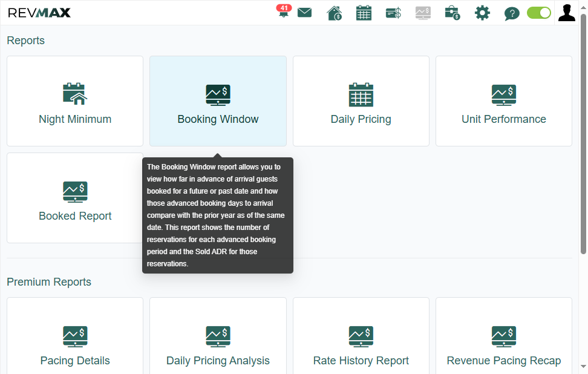
Task: Click the Premium Reports heading
Action: tap(49, 282)
